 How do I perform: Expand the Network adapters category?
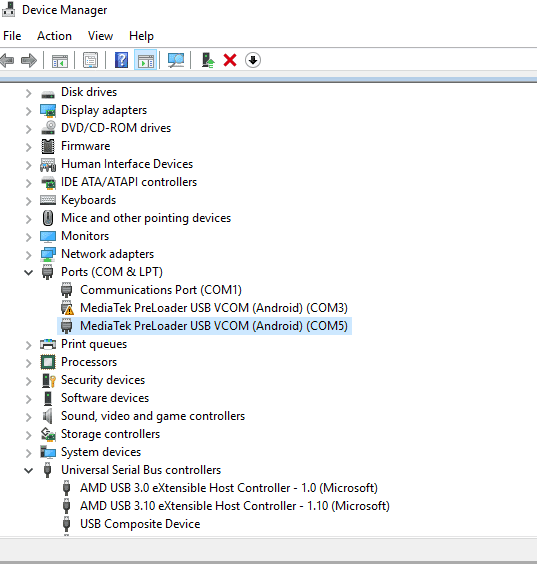(x=28, y=255)
